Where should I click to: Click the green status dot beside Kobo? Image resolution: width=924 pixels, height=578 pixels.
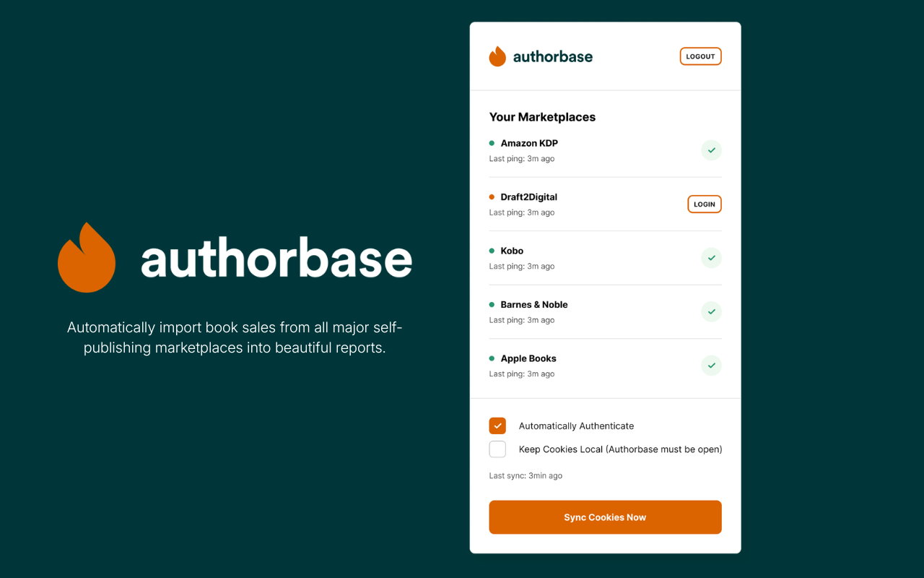coord(492,251)
